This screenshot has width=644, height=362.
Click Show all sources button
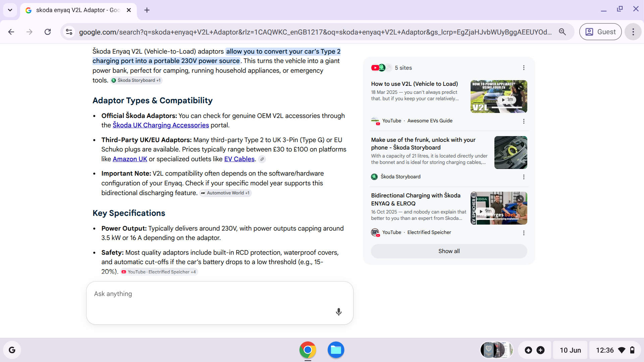tap(449, 251)
